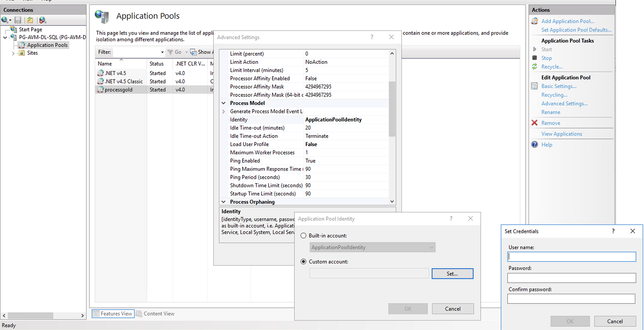This screenshot has height=330, width=644.
Task: Click the PG-AVM-DL-SQL server icon in tree
Action: pyautogui.click(x=14, y=37)
